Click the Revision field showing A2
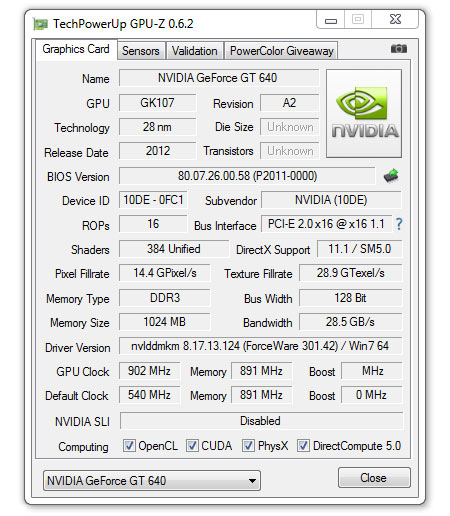The height and width of the screenshot is (516, 450). pyautogui.click(x=289, y=103)
